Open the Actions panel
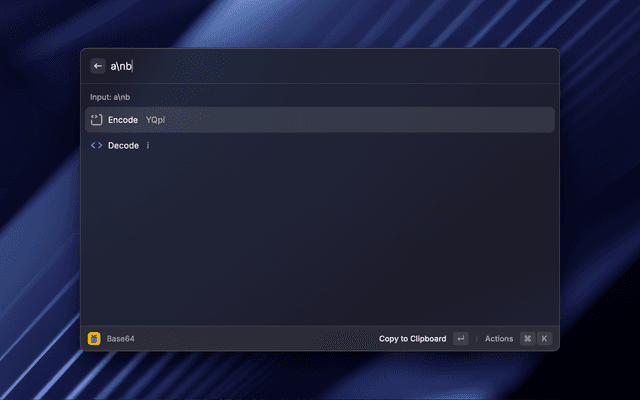Viewport: 640px width, 400px height. (x=499, y=339)
